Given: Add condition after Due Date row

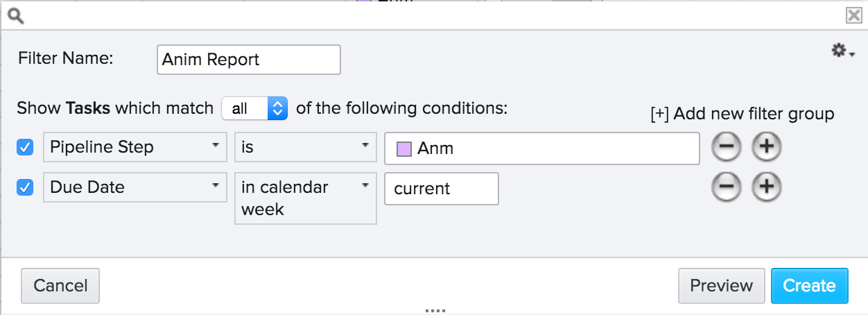Looking at the screenshot, I should [767, 187].
